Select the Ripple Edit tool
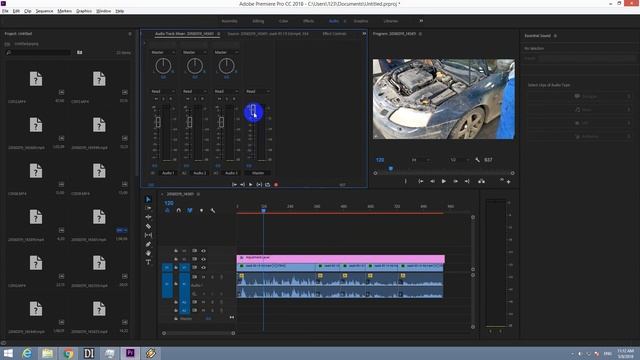 pos(148,217)
